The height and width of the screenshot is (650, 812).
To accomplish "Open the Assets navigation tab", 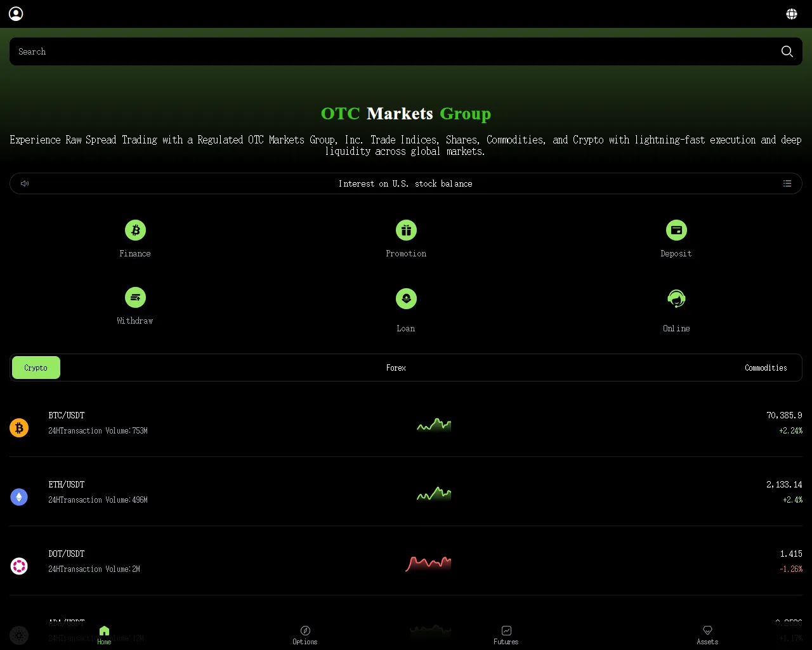I will 707,635.
